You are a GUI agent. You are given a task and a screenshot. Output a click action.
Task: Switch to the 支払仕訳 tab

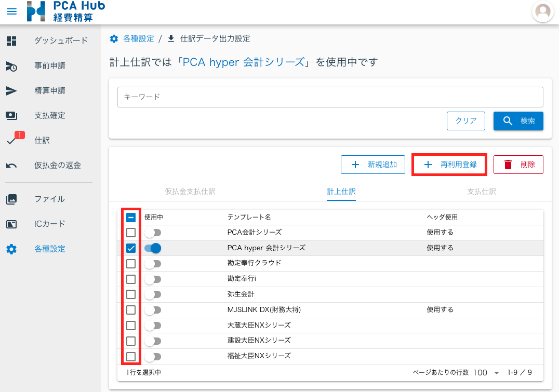(x=482, y=192)
